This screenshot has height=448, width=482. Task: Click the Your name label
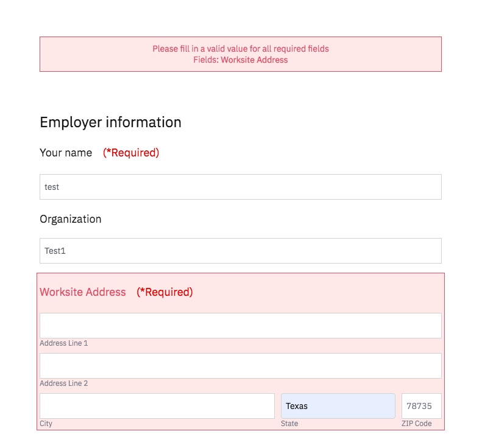point(66,153)
